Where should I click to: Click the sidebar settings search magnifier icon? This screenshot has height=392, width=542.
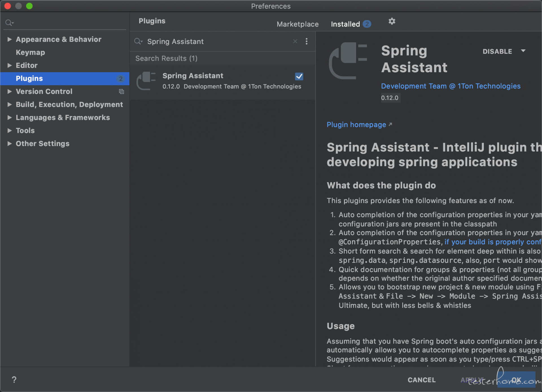point(9,23)
